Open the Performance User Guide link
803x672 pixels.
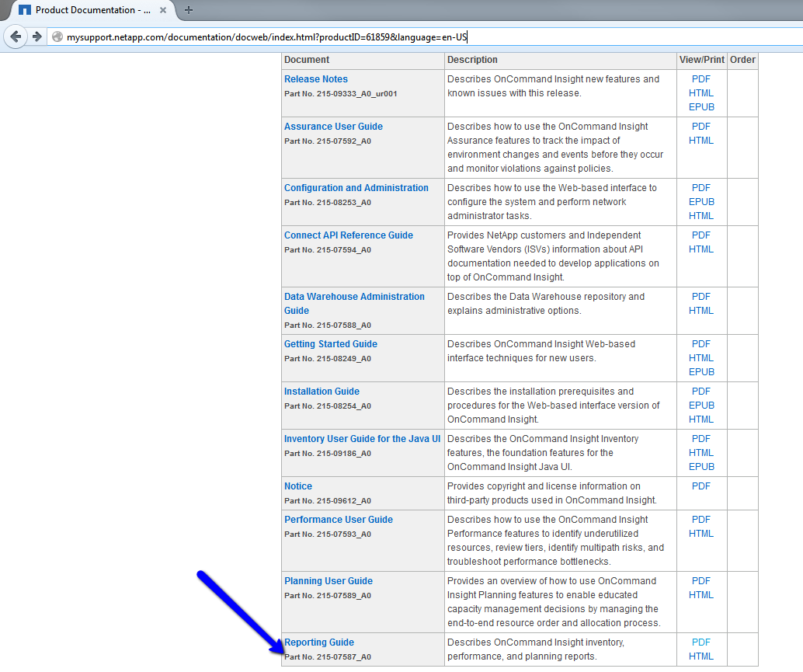[339, 520]
